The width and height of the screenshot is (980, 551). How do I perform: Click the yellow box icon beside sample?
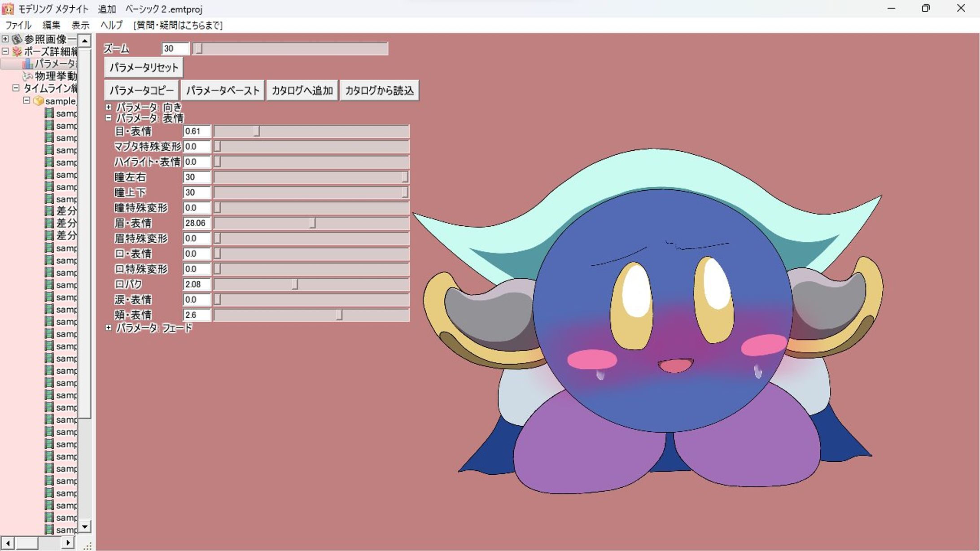(39, 101)
